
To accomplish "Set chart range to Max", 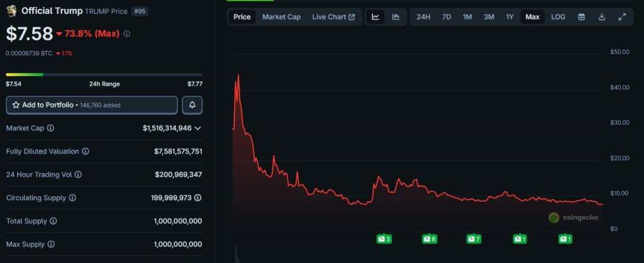I will pyautogui.click(x=532, y=17).
